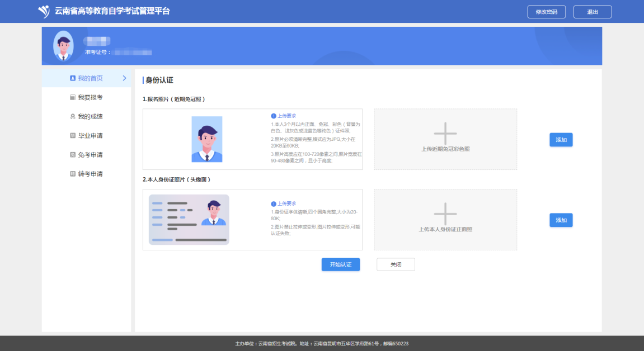644x351 pixels.
Task: Click the 上传近期免冠彩色照 upload area
Action: click(445, 139)
